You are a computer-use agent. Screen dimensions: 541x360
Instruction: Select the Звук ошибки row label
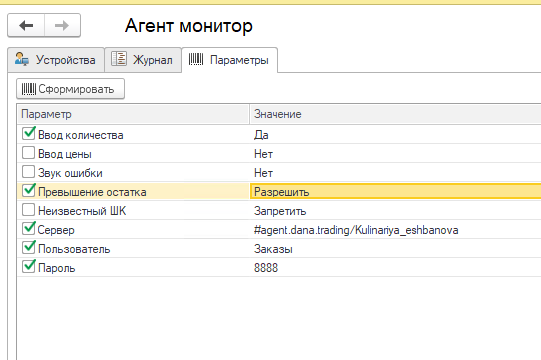[70, 173]
